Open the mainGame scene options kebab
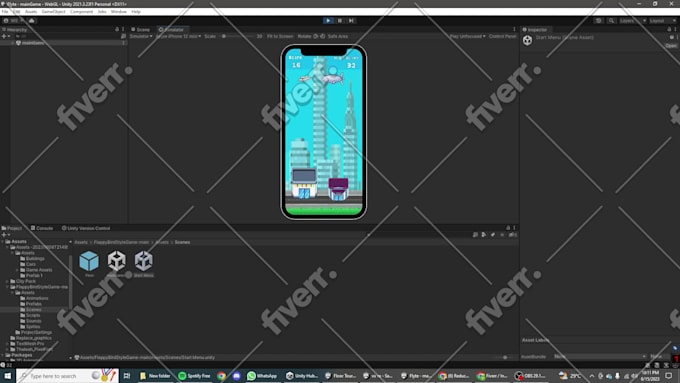The image size is (680, 383). coord(124,43)
